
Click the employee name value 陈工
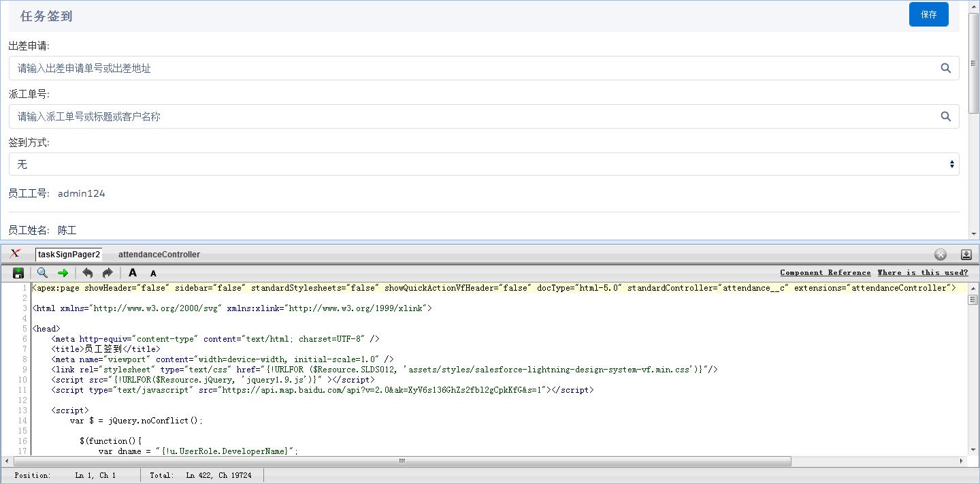coord(67,230)
